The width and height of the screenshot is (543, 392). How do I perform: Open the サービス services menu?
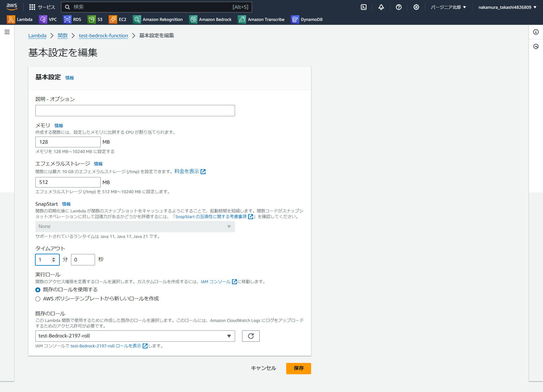pyautogui.click(x=42, y=7)
